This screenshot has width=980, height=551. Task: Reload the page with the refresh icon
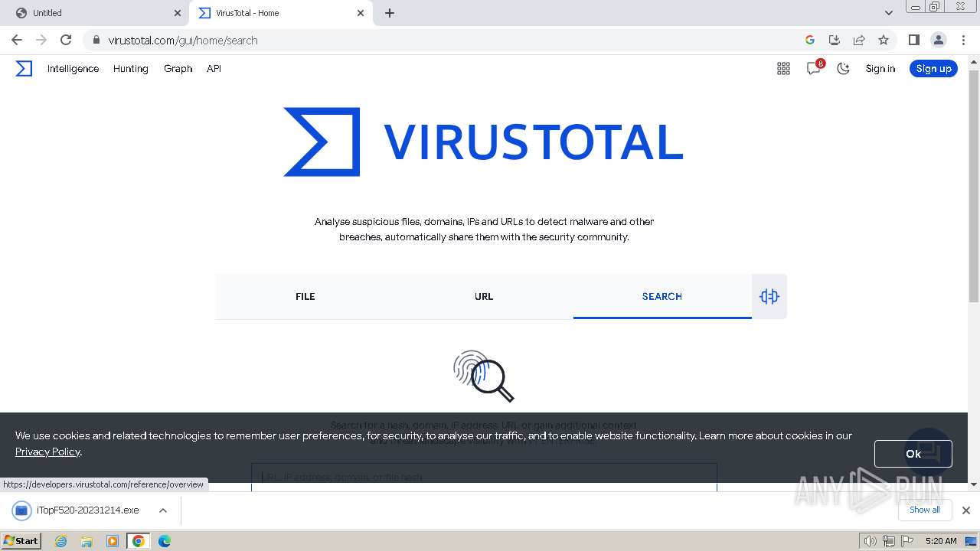click(66, 40)
